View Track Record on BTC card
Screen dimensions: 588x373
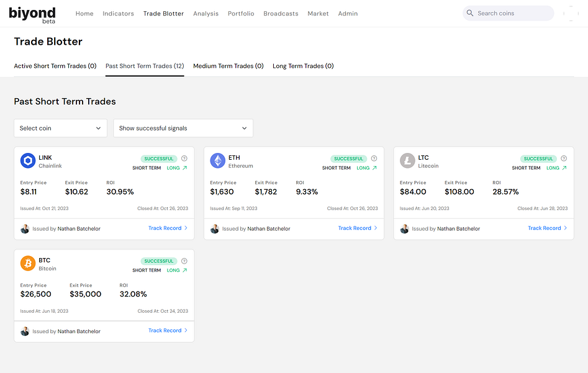[168, 331]
